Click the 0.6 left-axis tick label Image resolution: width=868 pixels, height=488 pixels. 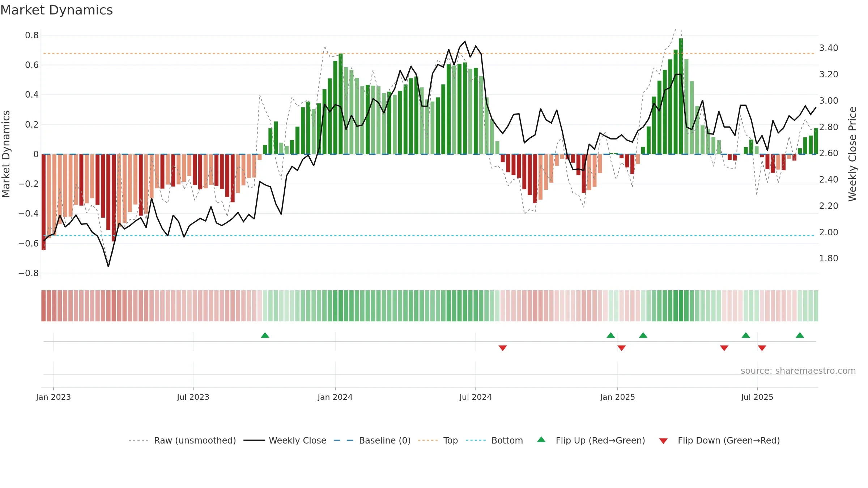tap(32, 65)
